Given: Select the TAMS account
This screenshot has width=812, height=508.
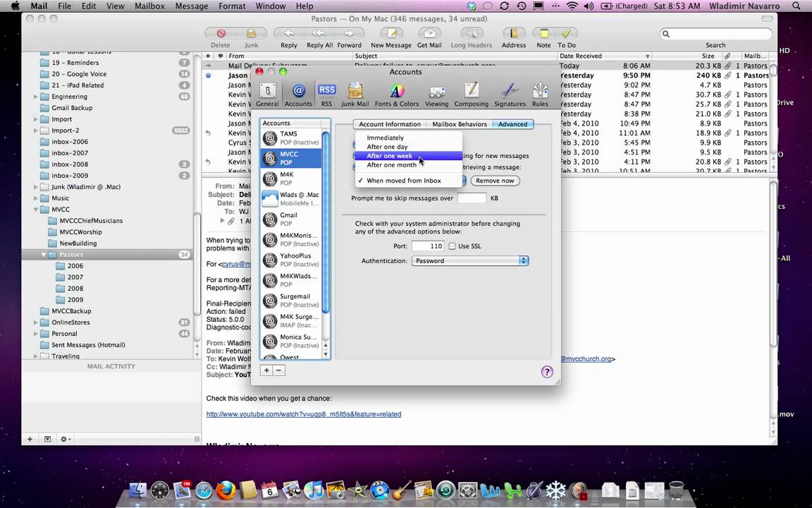Looking at the screenshot, I should coord(291,138).
